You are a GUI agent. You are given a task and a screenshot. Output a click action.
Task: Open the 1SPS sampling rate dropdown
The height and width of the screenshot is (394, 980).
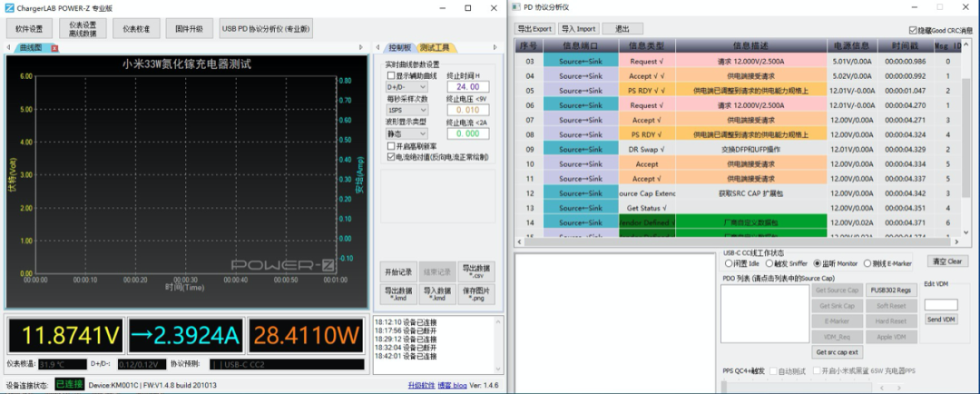(407, 110)
